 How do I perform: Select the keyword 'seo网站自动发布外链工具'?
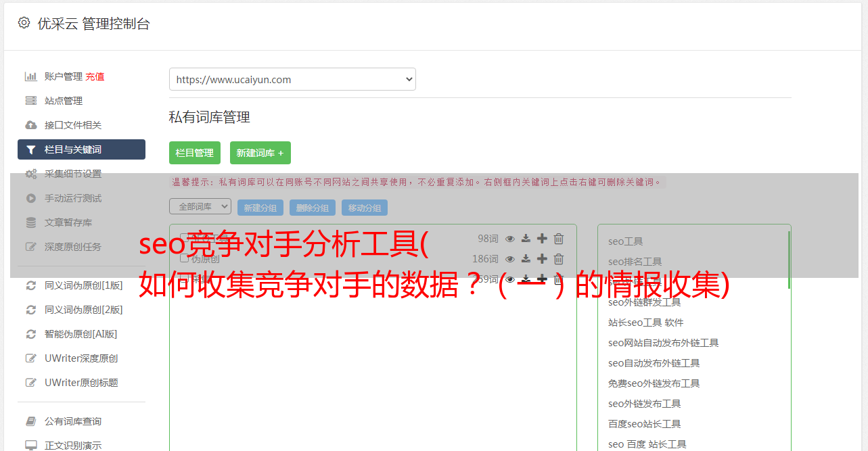tap(663, 343)
